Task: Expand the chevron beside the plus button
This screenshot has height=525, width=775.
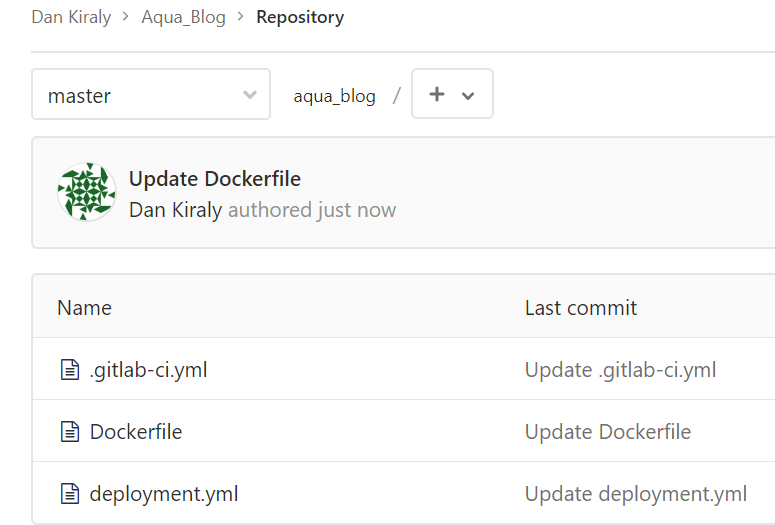Action: [468, 95]
